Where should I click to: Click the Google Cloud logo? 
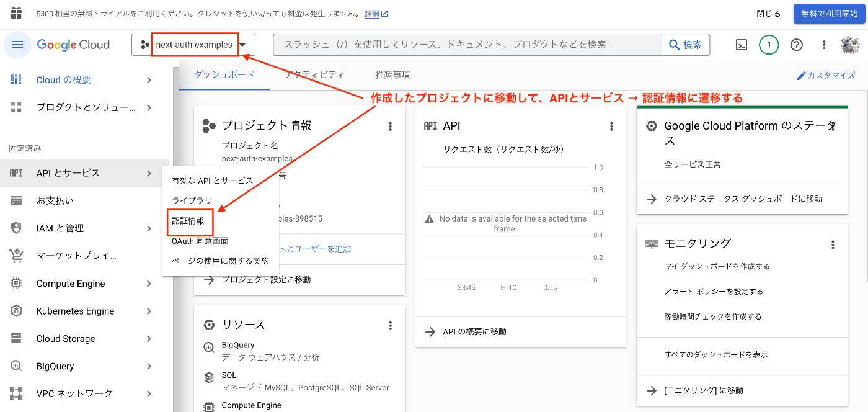coord(73,45)
